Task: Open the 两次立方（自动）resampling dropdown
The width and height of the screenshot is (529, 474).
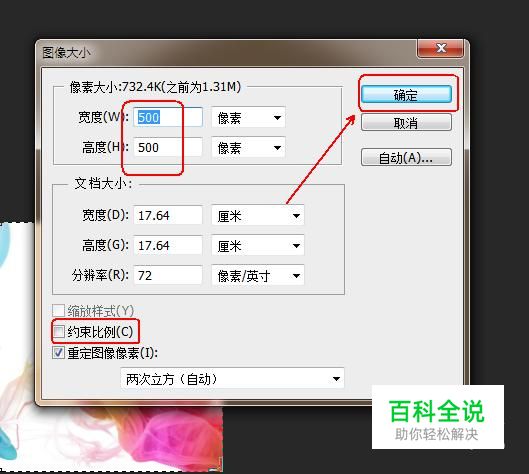Action: coord(232,379)
